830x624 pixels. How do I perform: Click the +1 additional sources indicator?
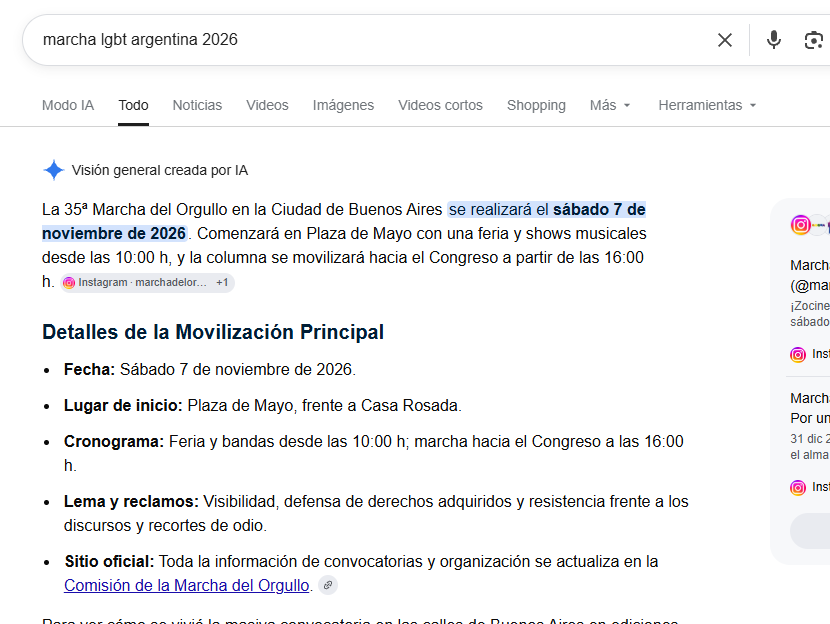[x=222, y=283]
